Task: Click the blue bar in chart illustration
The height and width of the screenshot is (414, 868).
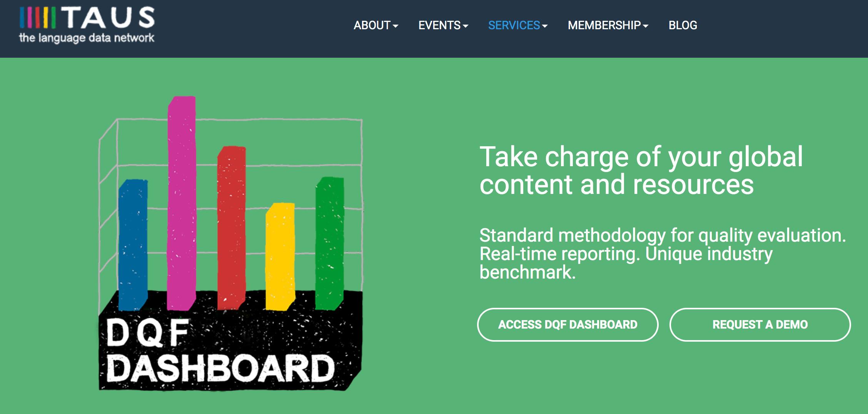Action: pyautogui.click(x=133, y=245)
